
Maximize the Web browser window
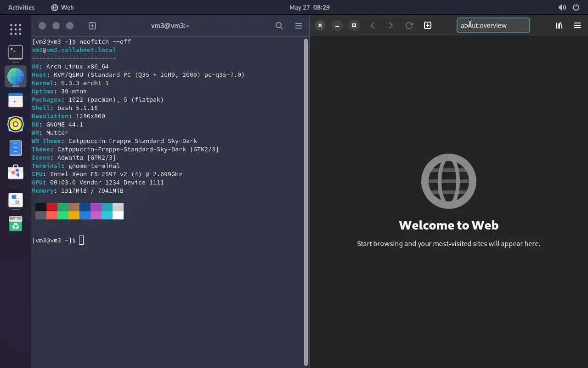[x=354, y=25]
